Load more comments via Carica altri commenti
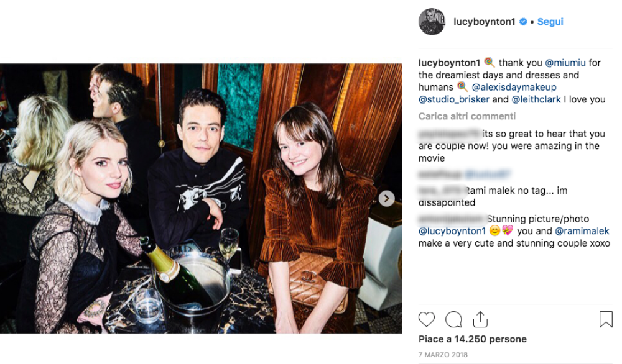Image resolution: width=622 pixels, height=364 pixels. [467, 116]
